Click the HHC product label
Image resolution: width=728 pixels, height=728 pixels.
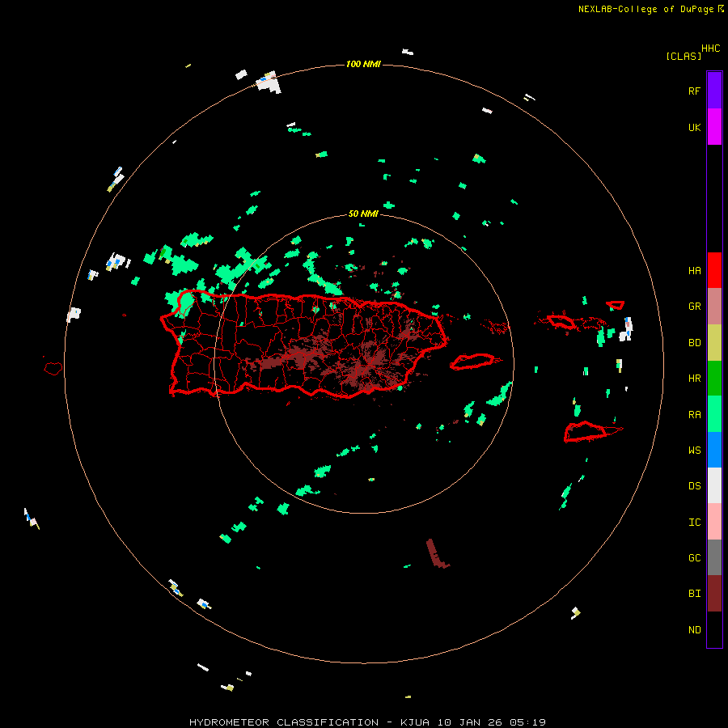tap(710, 49)
